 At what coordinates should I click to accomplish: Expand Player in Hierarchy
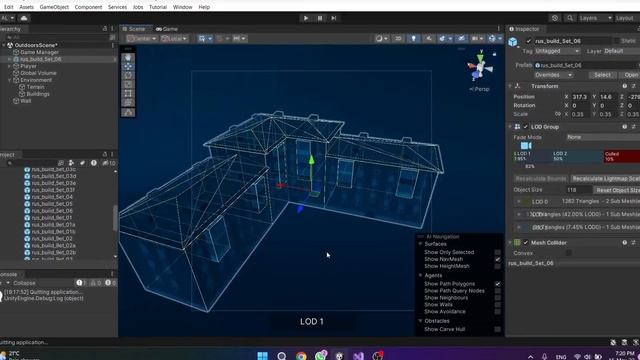coord(9,66)
